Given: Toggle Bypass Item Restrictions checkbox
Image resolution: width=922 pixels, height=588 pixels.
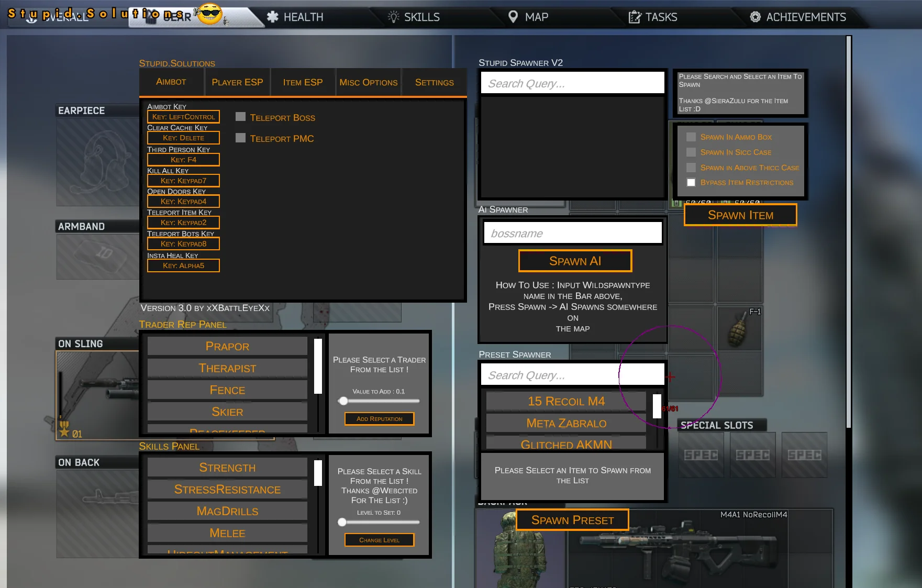Looking at the screenshot, I should click(x=691, y=182).
